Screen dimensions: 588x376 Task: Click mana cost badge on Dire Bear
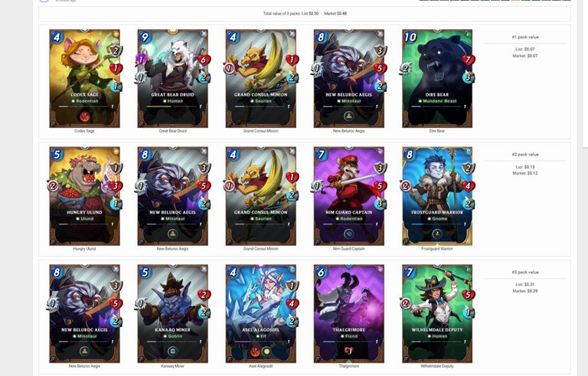point(410,38)
